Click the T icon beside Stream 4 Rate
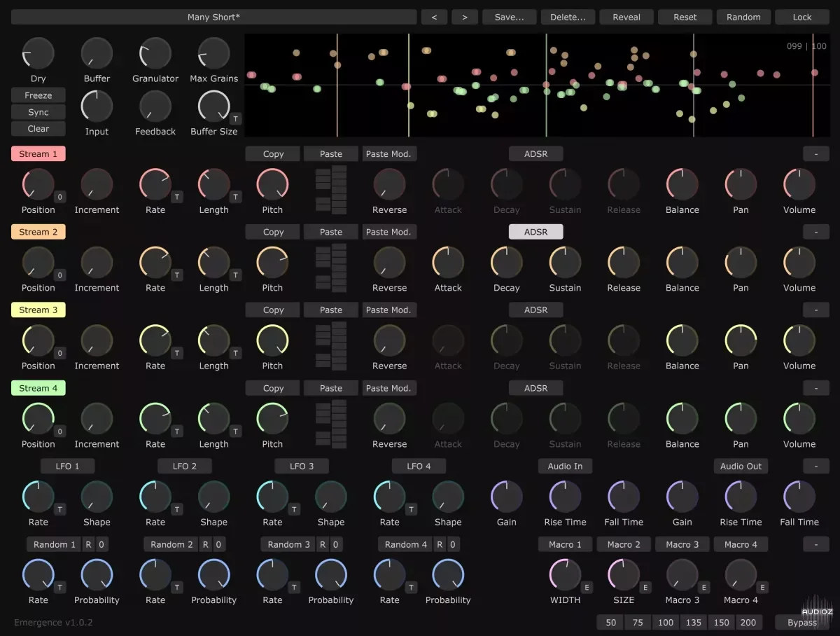Viewport: 840px width, 636px height. point(177,431)
